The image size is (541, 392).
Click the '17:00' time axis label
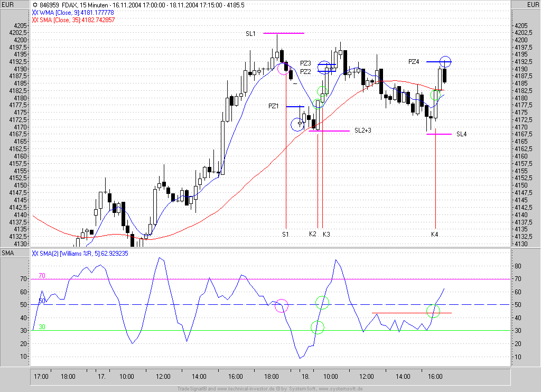41,377
